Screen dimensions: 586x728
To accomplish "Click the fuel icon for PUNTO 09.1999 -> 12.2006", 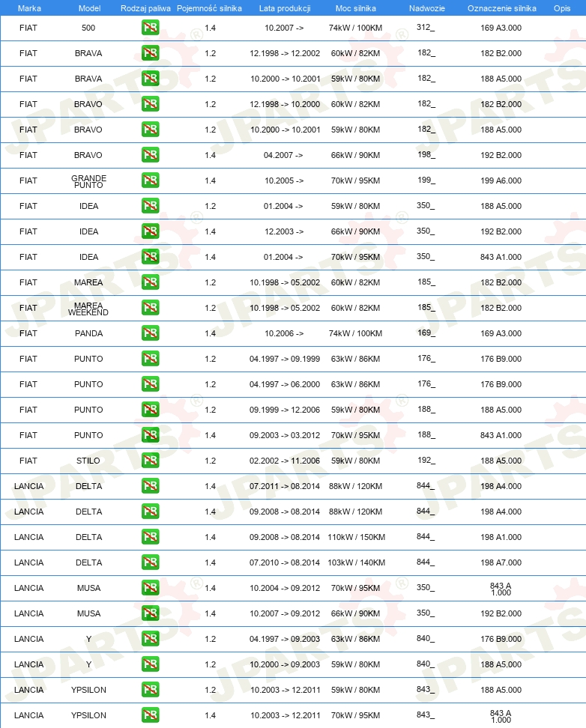I will tap(150, 410).
